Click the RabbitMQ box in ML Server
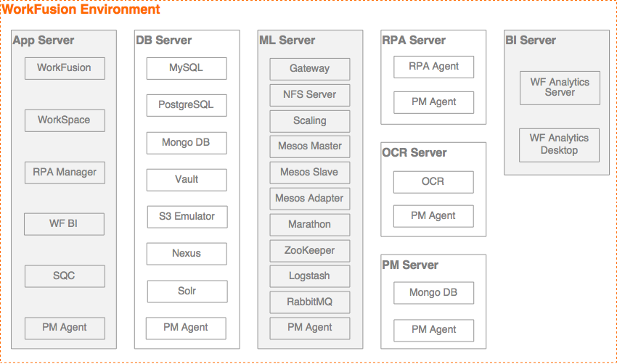 click(310, 302)
